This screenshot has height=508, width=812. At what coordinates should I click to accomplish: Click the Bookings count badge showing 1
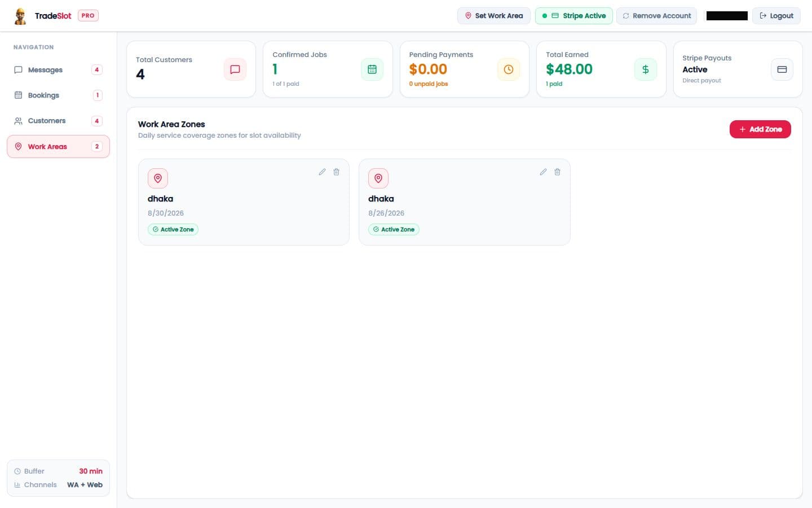[x=98, y=95]
